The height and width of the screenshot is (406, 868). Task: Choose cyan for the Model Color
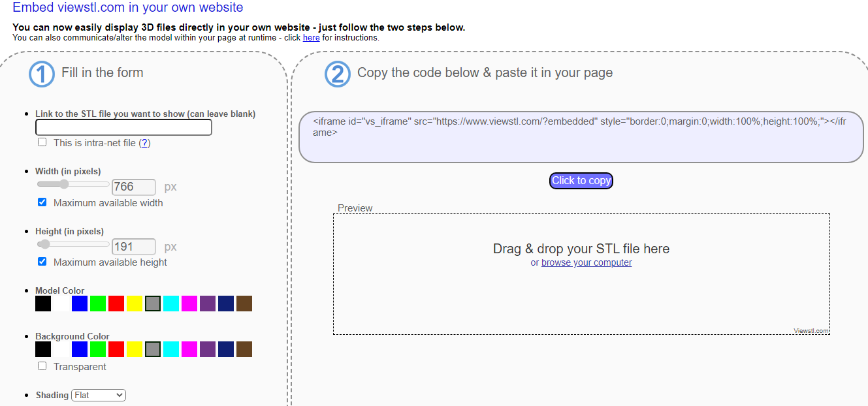pos(171,304)
